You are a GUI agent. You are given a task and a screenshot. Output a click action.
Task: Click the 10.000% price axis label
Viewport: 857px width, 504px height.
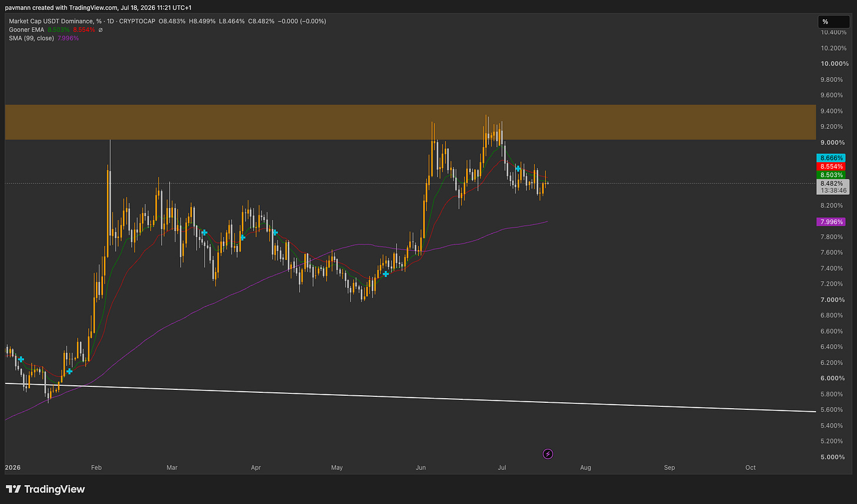coord(835,64)
